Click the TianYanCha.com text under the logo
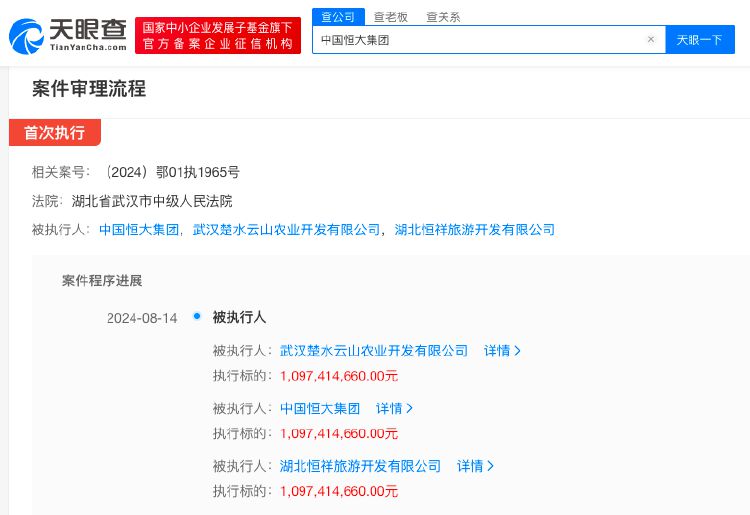The width and height of the screenshot is (750, 515). tap(88, 47)
